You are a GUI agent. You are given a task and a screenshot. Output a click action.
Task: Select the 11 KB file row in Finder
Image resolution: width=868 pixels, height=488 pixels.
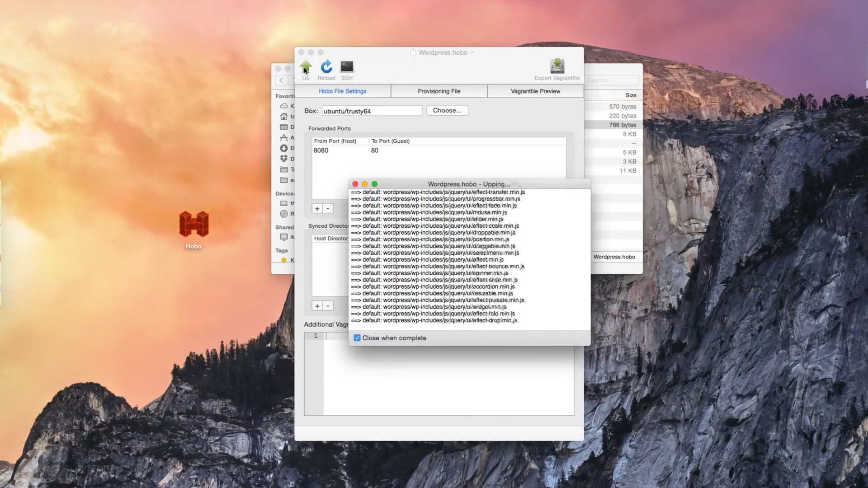point(613,171)
